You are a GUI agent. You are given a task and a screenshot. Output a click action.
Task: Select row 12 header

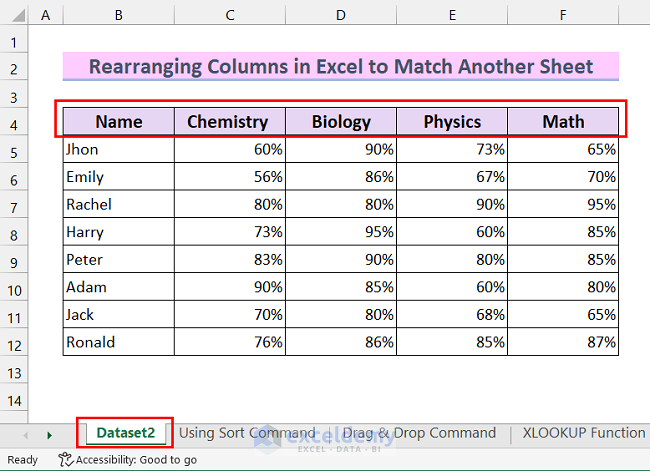[x=15, y=343]
